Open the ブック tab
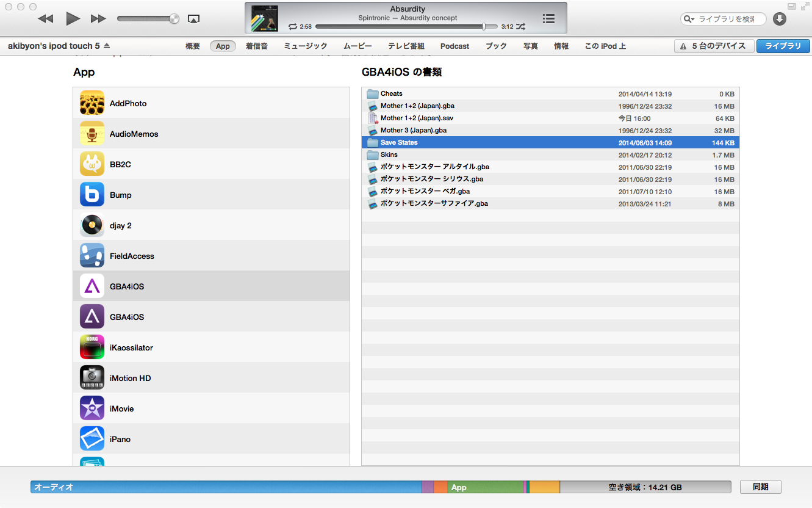Viewport: 812px width, 508px height. 496,46
